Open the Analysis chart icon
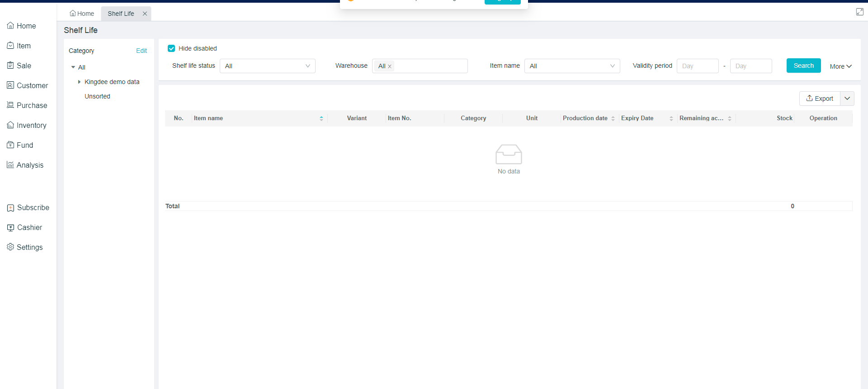 pos(10,165)
